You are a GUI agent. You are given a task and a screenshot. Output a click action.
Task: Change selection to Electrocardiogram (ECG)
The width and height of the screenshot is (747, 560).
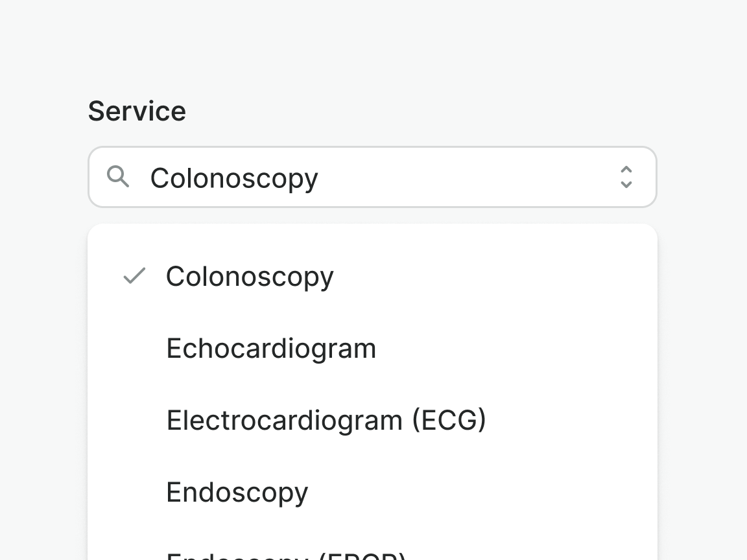point(326,420)
